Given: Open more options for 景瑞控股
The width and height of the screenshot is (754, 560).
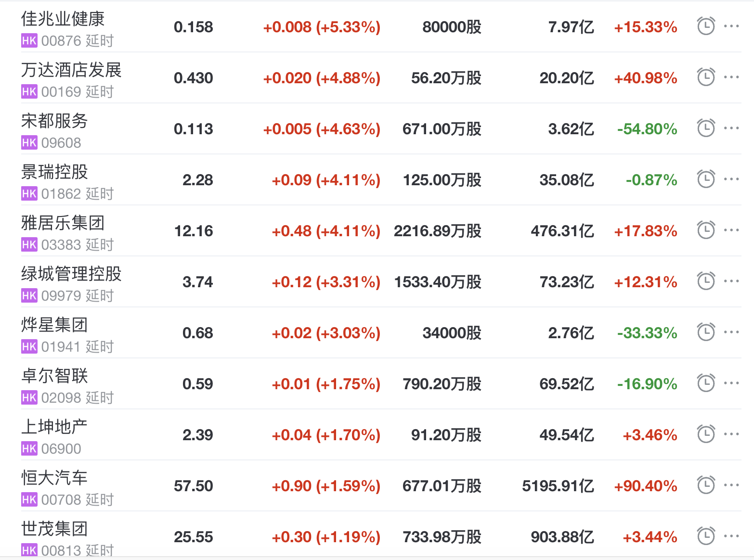Looking at the screenshot, I should [731, 179].
